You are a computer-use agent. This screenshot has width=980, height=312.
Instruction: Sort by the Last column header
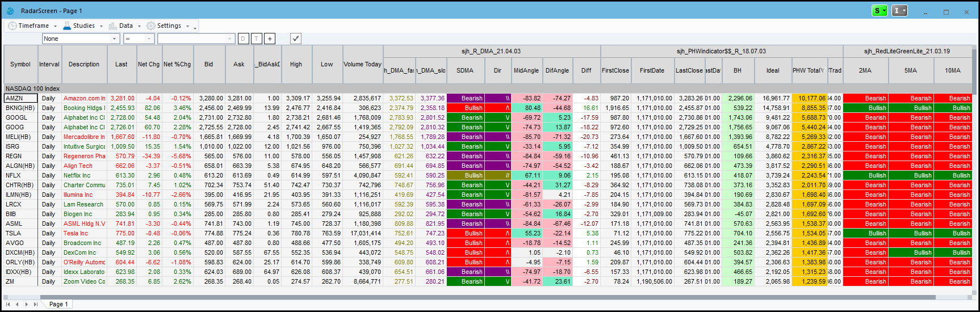pyautogui.click(x=122, y=64)
